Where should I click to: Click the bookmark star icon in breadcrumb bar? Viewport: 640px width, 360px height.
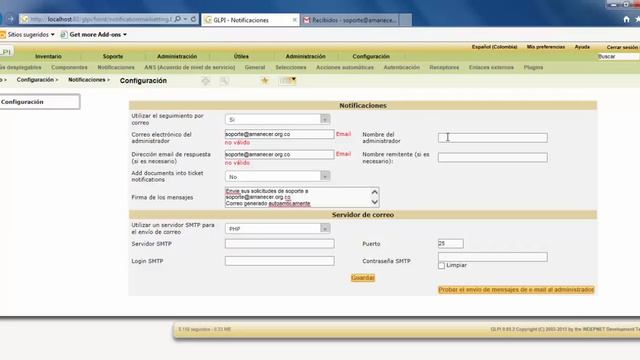[264, 81]
